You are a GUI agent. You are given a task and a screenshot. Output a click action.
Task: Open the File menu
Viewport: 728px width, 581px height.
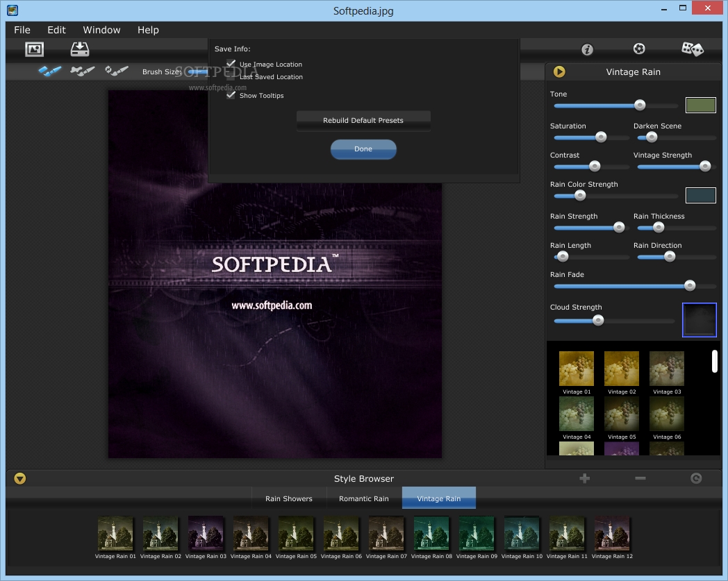(x=22, y=30)
